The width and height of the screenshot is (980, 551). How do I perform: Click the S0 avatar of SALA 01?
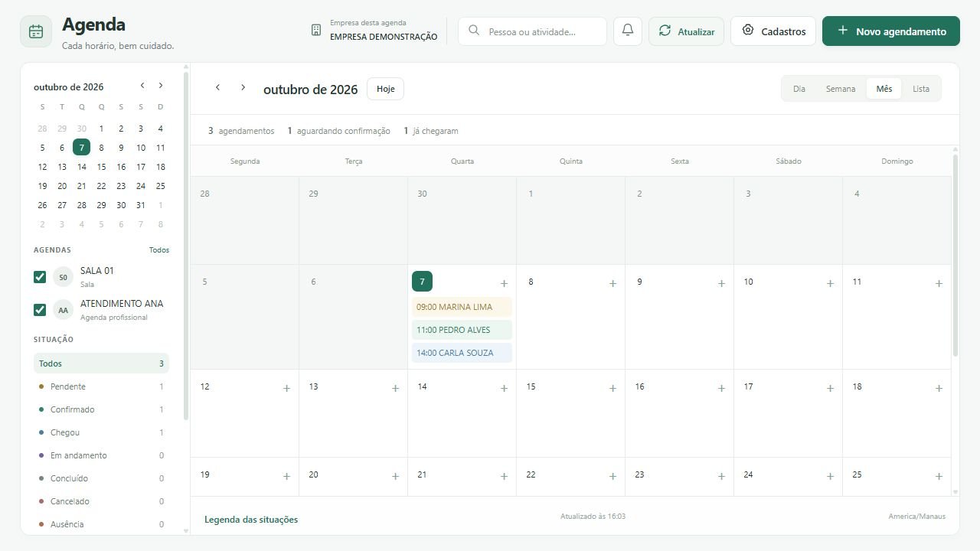(x=63, y=277)
